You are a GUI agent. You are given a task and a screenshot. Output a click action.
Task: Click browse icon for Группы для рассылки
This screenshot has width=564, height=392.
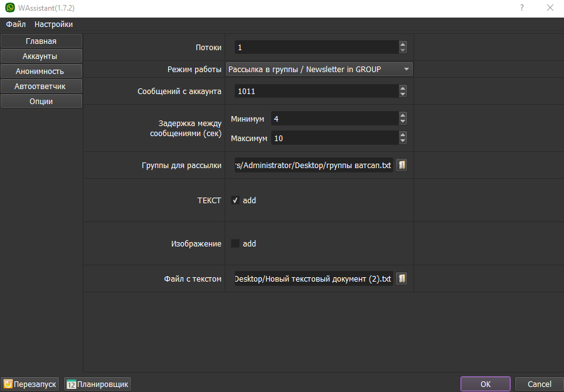pyautogui.click(x=402, y=165)
